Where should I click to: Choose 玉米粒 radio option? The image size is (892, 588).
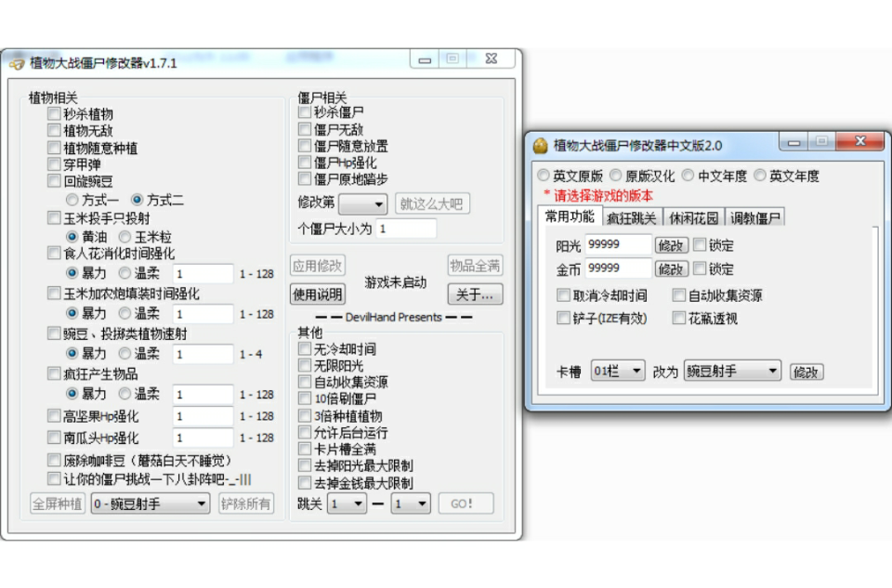125,237
